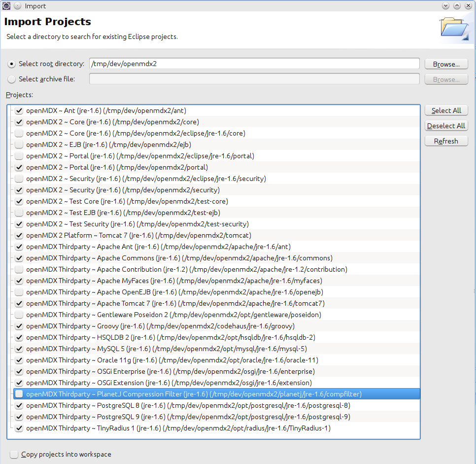
Task: Choose the Select archive file option
Action: 12,79
